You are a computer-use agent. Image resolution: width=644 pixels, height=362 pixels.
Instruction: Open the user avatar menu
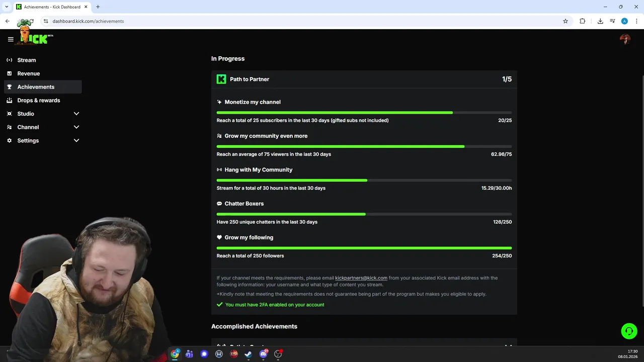click(625, 39)
